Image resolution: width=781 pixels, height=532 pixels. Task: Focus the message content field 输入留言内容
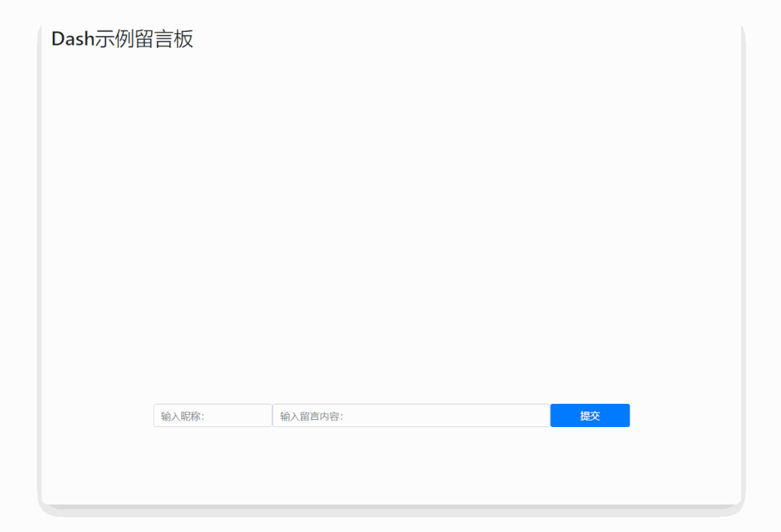[411, 415]
